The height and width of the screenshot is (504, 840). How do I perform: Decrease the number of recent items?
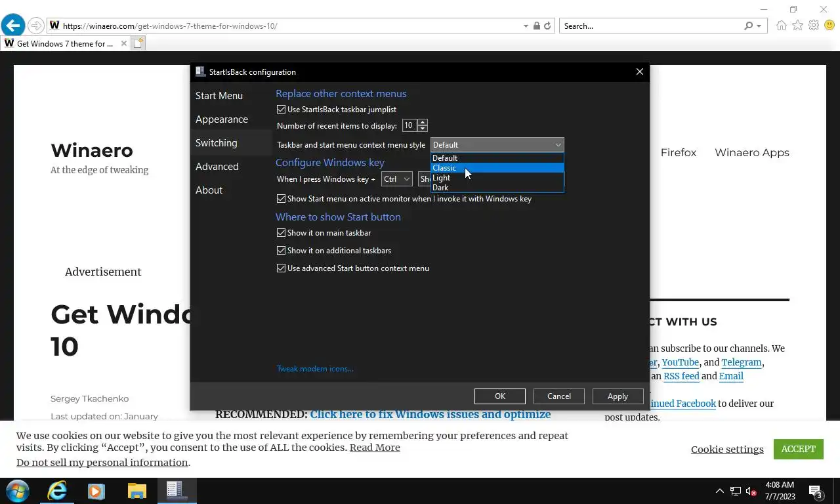click(x=422, y=129)
